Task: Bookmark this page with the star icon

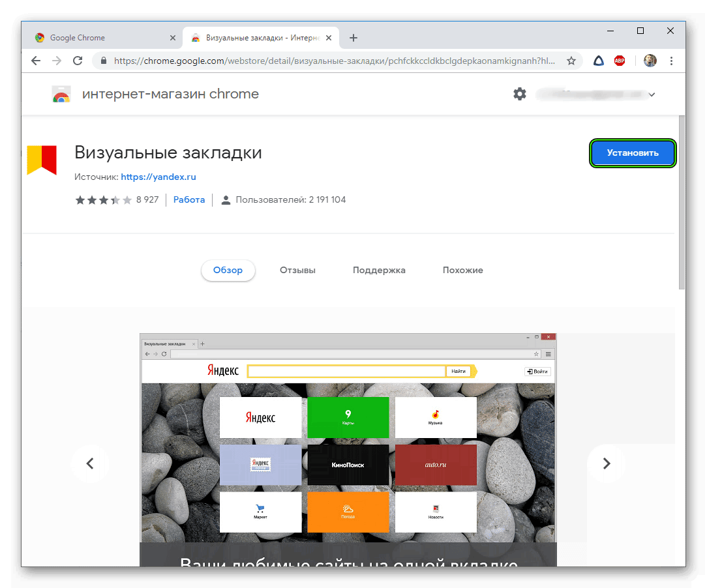Action: 571,61
